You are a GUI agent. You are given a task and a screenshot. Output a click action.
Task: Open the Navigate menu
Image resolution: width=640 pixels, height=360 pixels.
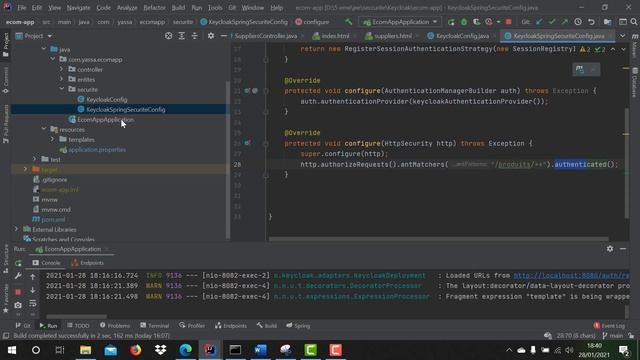click(x=78, y=8)
